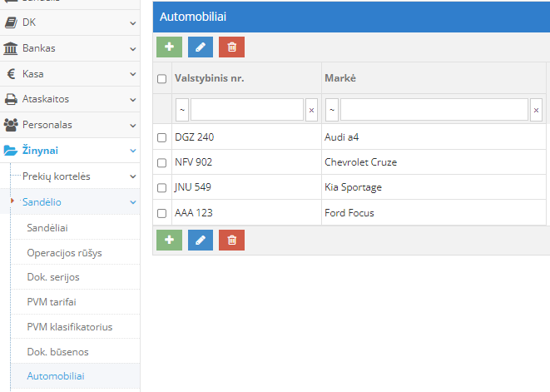Screen dimensions: 550x392
Task: Click the bottom green add record button
Action: click(x=169, y=241)
